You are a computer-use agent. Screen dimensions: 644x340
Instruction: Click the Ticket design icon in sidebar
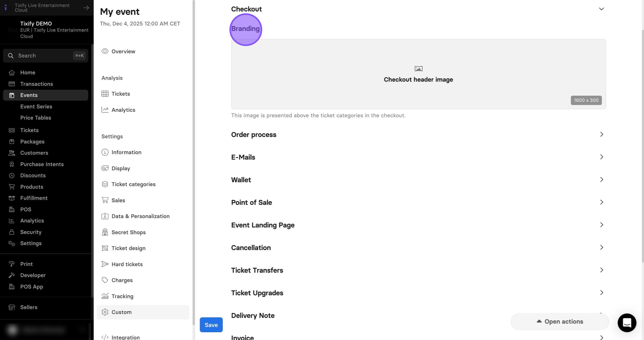pos(105,248)
